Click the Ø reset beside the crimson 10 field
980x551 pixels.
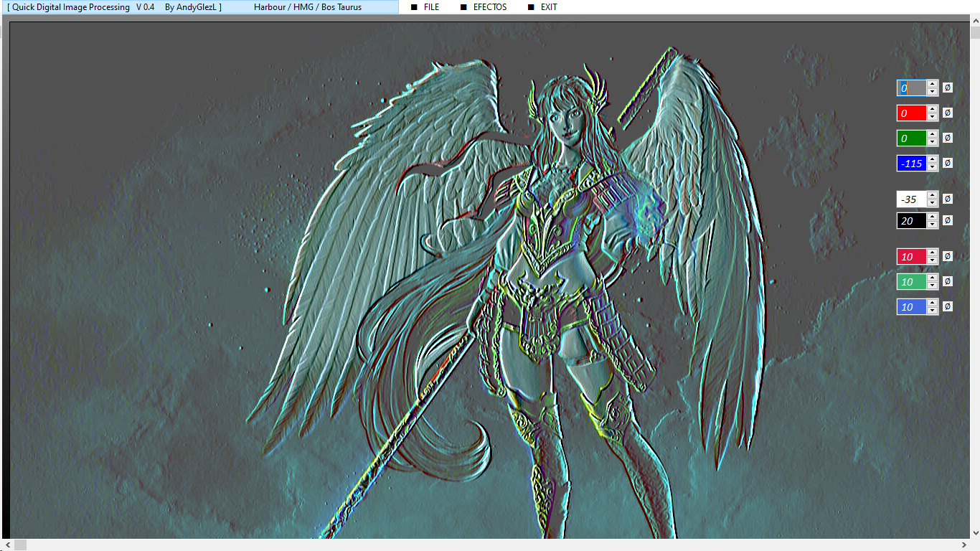tap(947, 256)
